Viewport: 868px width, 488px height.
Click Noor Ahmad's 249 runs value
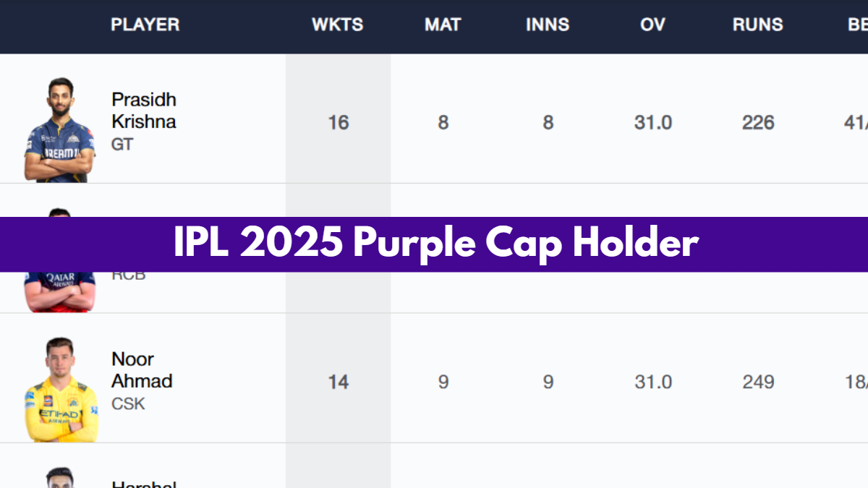tap(757, 382)
